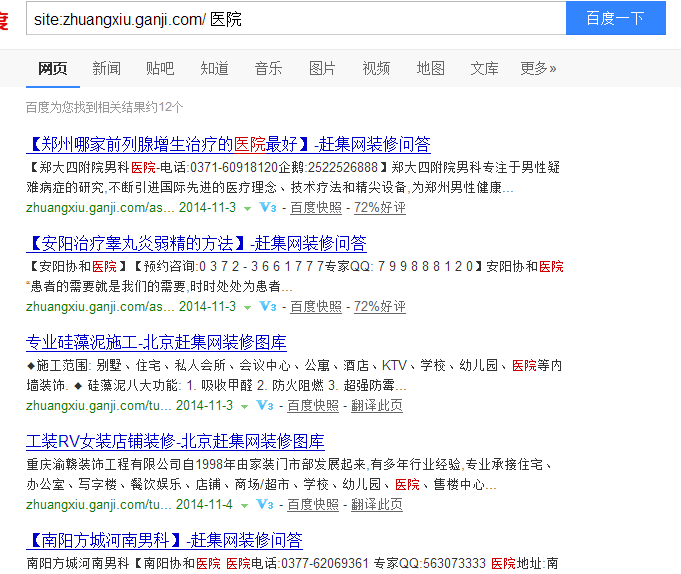The height and width of the screenshot is (574, 681).
Task: Switch to the 图片 tab
Action: (x=322, y=69)
